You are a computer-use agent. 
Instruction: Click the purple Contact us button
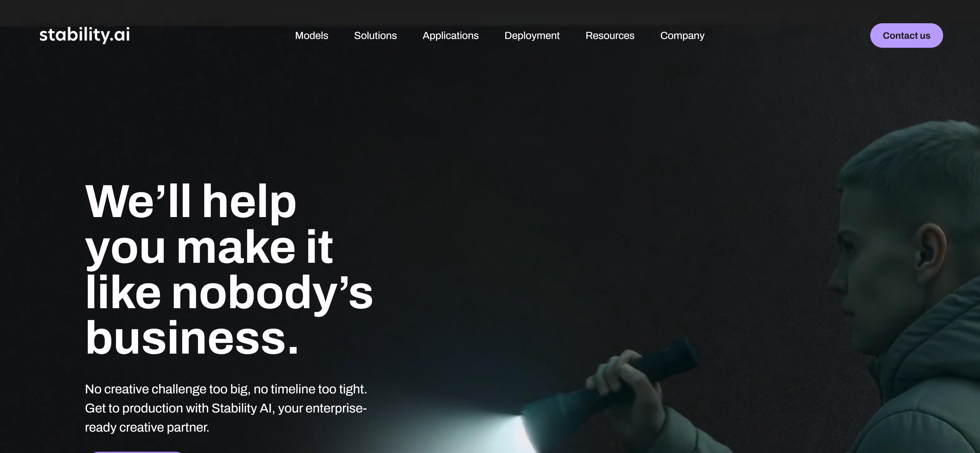[x=906, y=35]
